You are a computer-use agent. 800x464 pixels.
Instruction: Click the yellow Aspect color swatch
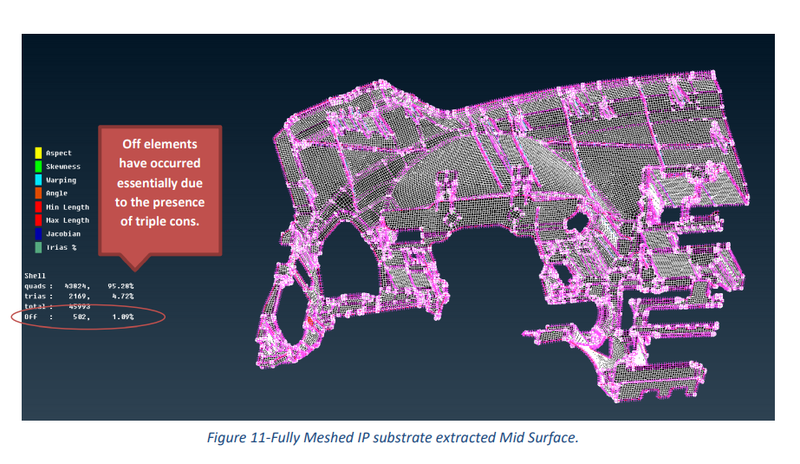(x=37, y=153)
